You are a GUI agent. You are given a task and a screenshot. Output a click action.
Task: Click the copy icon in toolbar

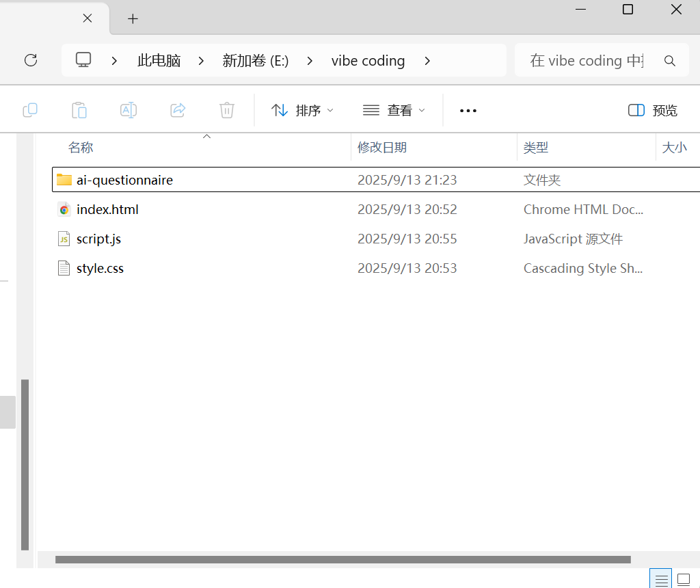click(30, 110)
